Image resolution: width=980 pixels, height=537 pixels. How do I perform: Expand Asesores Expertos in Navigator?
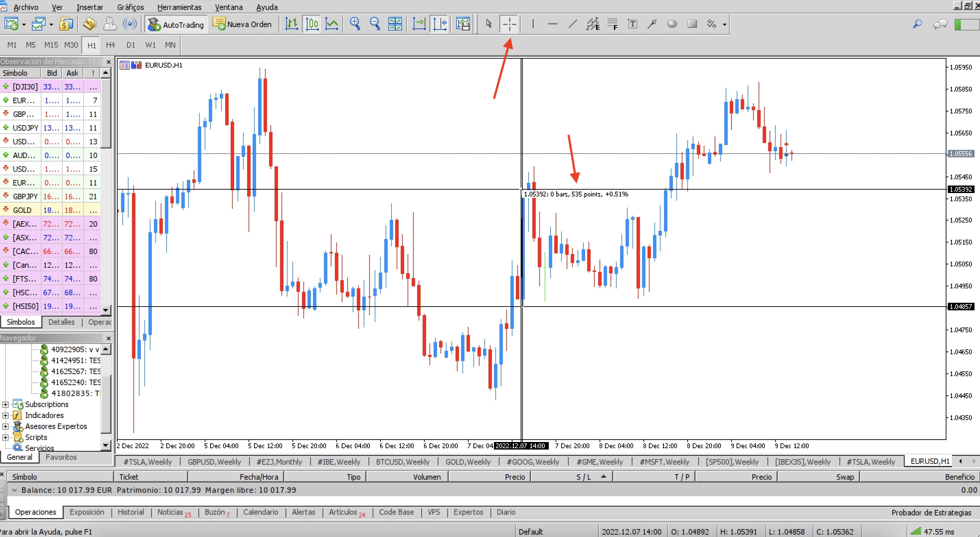tap(5, 427)
